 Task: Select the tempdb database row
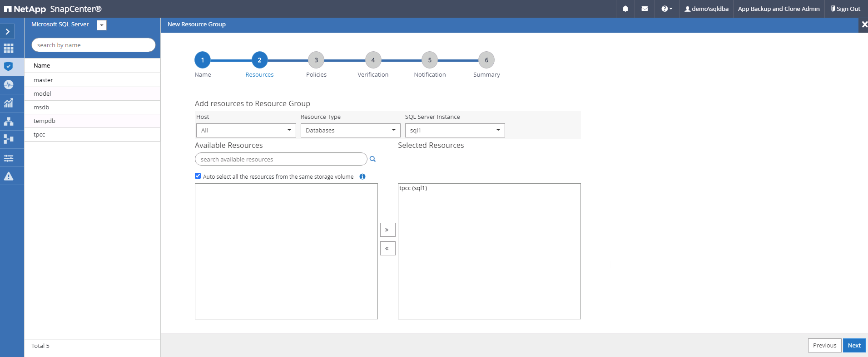click(x=92, y=121)
